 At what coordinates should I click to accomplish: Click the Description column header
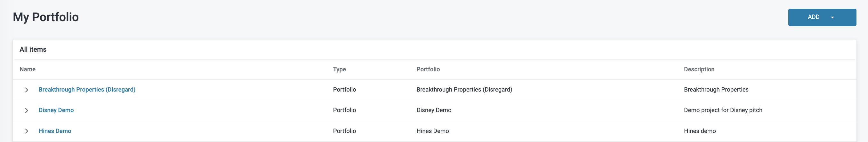click(x=699, y=69)
